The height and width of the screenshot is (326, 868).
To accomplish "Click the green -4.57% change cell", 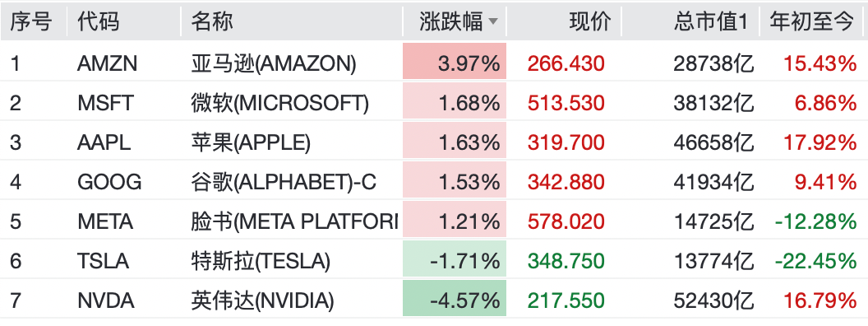I will pos(455,300).
